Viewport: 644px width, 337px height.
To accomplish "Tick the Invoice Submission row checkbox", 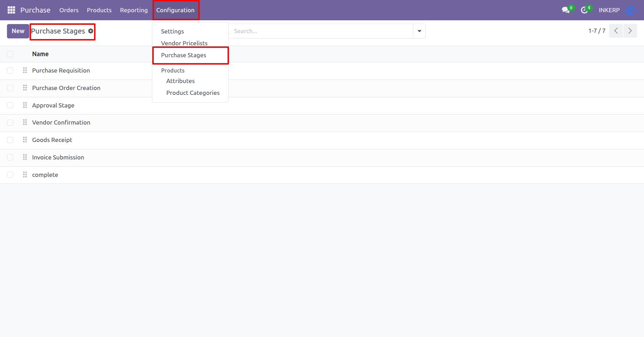I will (x=10, y=157).
